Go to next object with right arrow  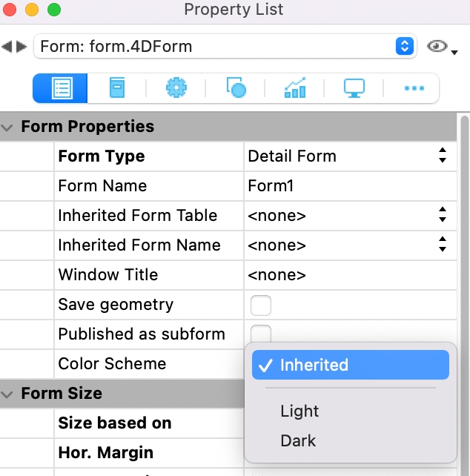pyautogui.click(x=21, y=47)
